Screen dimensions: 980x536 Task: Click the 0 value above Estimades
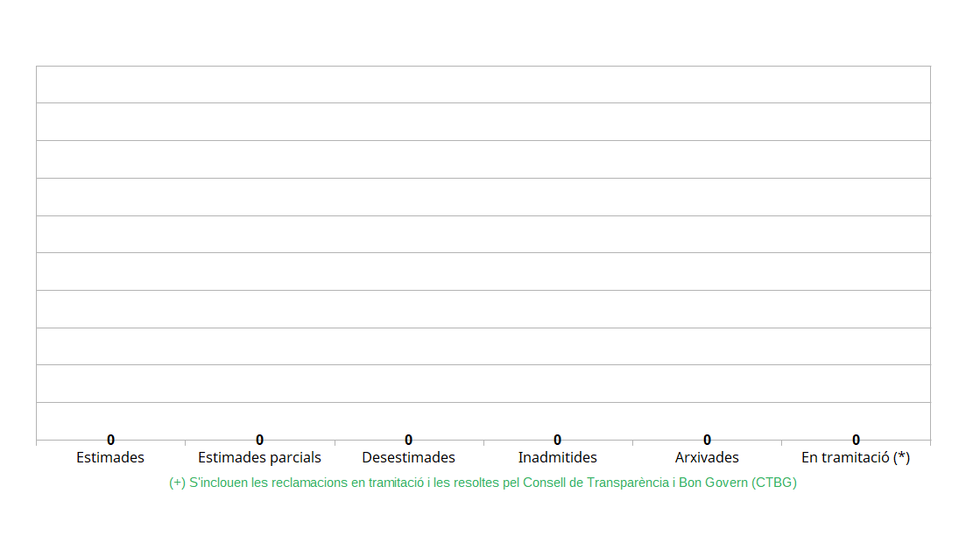[x=110, y=440]
